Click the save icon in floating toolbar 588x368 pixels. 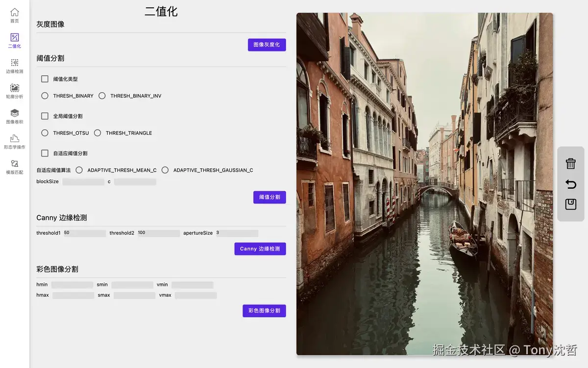pos(570,205)
